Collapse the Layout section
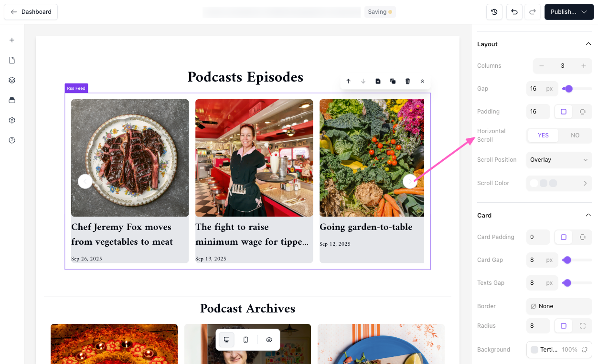 pyautogui.click(x=588, y=44)
